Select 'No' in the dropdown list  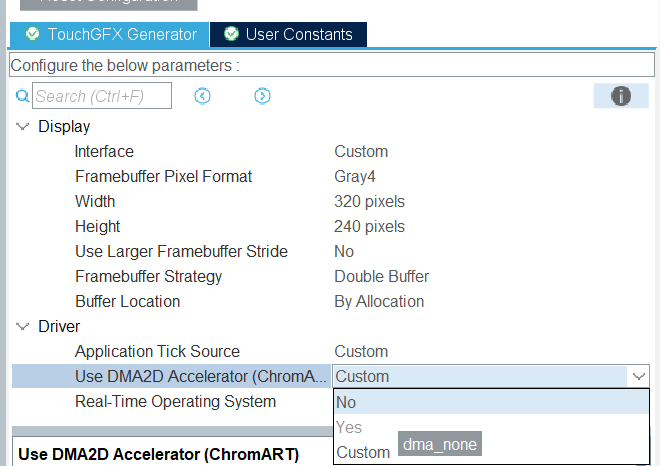tap(346, 402)
